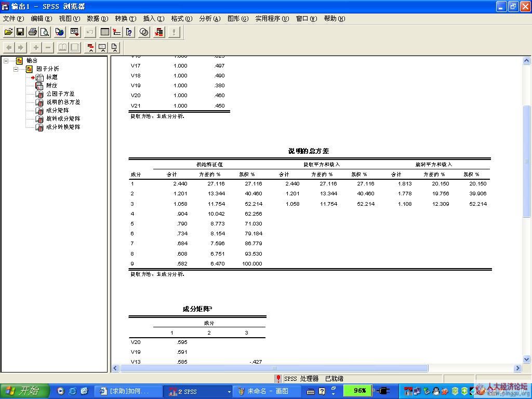This screenshot has width=532, height=399.
Task: Click the Export output globe icon
Action: [60, 32]
